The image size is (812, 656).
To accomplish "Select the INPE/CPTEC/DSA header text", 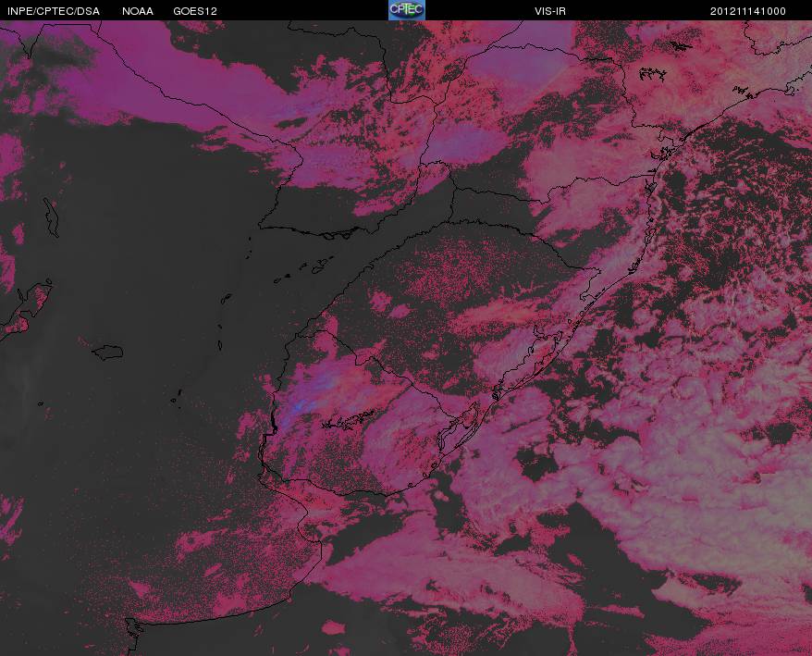I will coord(54,11).
